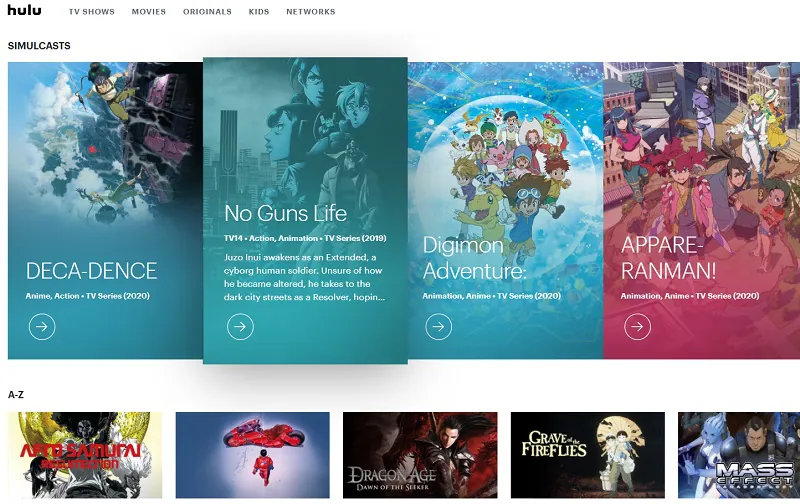Select the Afro Samurai Resurrection thumbnail
This screenshot has width=800, height=504.
tap(85, 455)
